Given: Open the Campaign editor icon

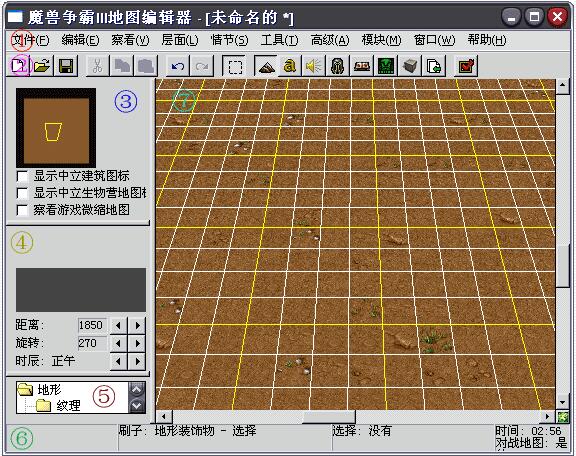Looking at the screenshot, I should point(361,66).
